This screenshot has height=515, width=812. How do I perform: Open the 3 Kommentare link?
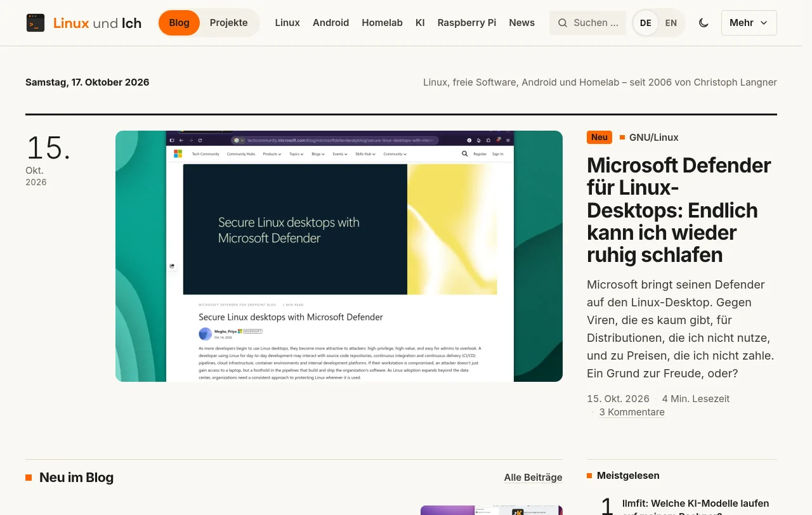[x=632, y=412]
